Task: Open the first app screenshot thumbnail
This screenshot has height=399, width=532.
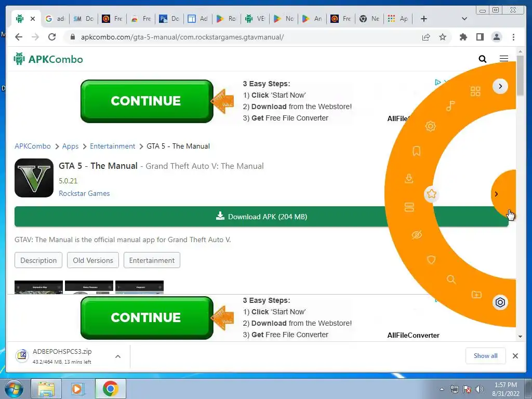Action: (x=38, y=287)
